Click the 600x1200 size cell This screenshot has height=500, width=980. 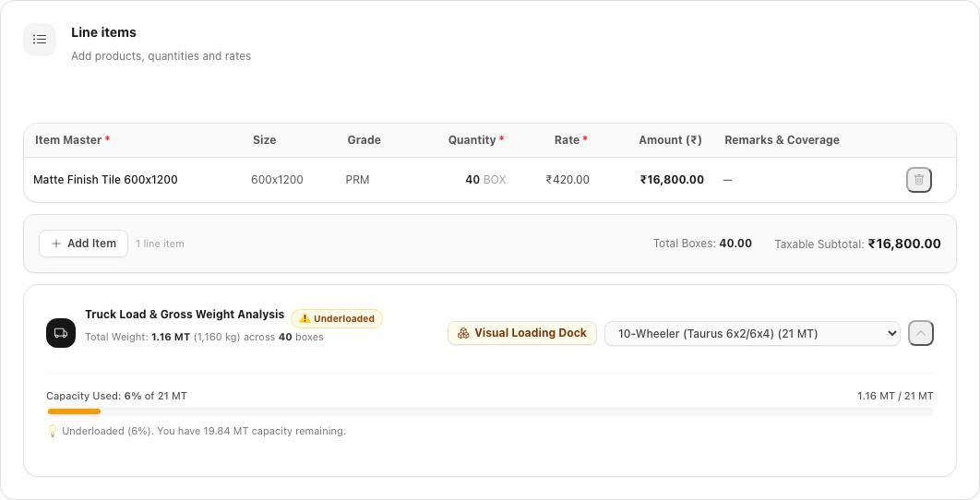277,180
